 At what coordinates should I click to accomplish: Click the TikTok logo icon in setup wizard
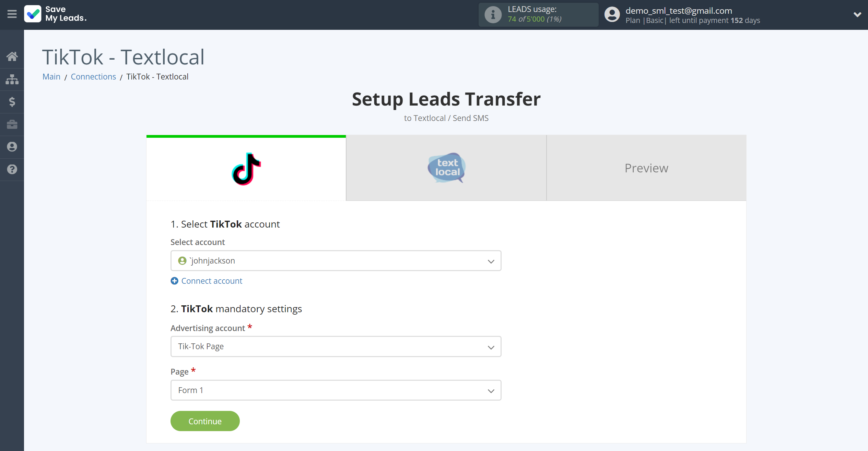[246, 168]
